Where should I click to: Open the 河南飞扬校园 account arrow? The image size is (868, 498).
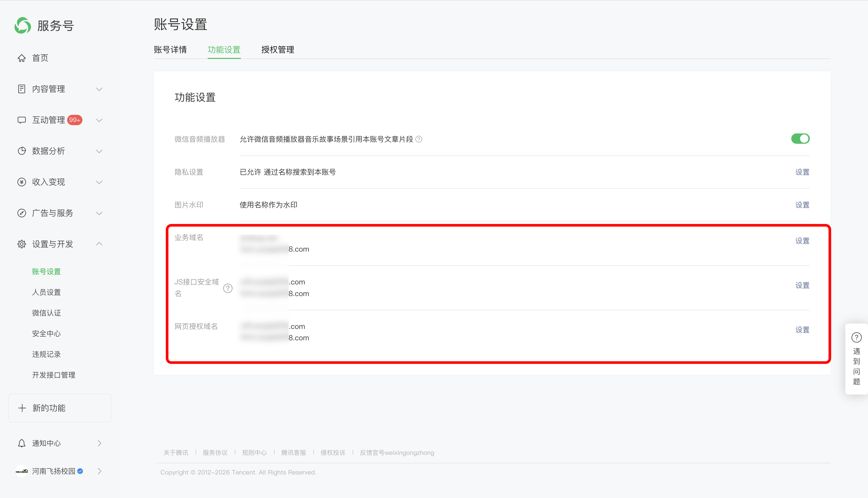pos(99,471)
